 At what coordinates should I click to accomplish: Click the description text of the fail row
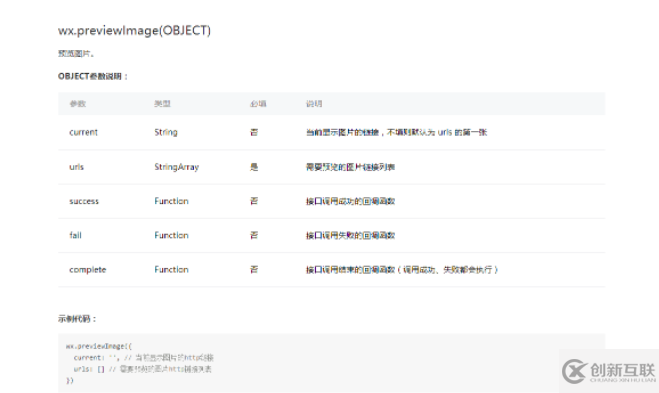click(x=350, y=235)
